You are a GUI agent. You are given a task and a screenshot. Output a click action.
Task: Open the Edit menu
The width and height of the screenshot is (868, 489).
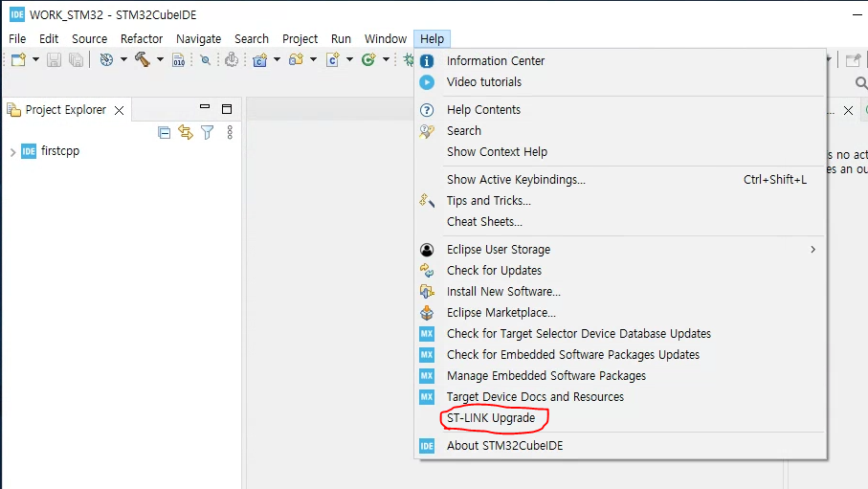(x=49, y=39)
